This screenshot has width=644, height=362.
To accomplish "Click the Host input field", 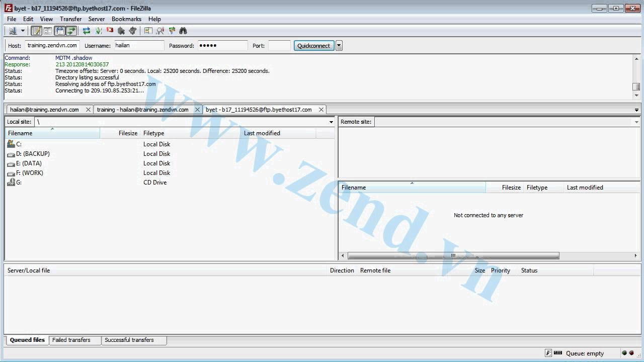I will 52,45.
